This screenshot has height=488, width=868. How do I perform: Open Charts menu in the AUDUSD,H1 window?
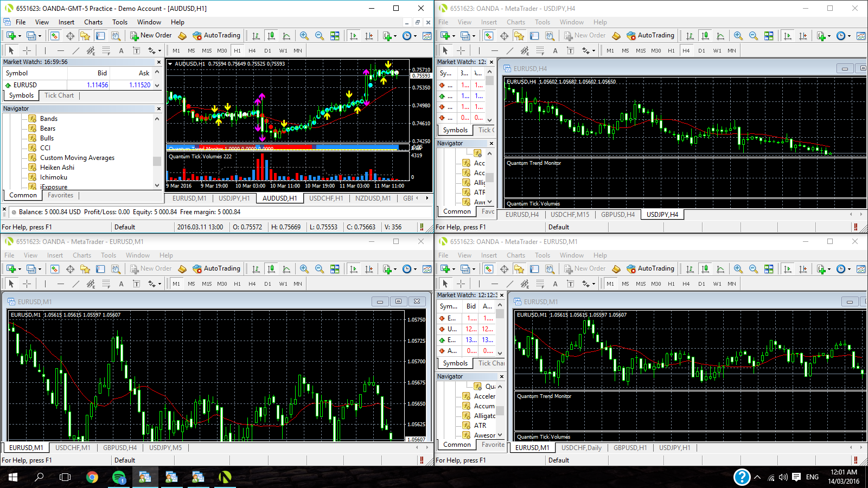pyautogui.click(x=93, y=22)
